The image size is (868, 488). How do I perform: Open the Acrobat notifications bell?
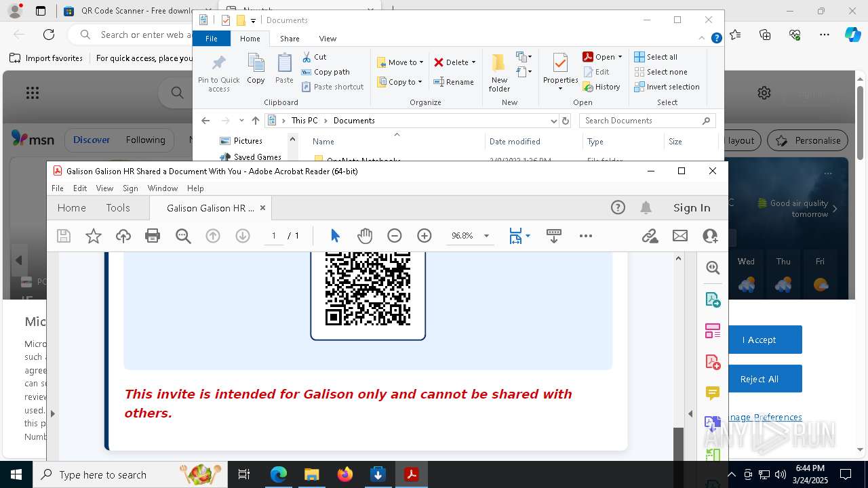646,208
